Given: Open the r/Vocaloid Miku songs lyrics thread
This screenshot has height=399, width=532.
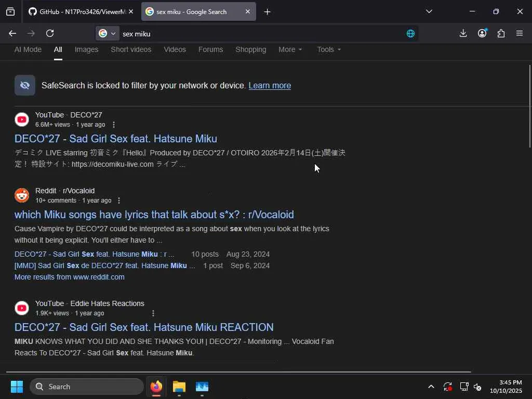Looking at the screenshot, I should click(x=154, y=215).
